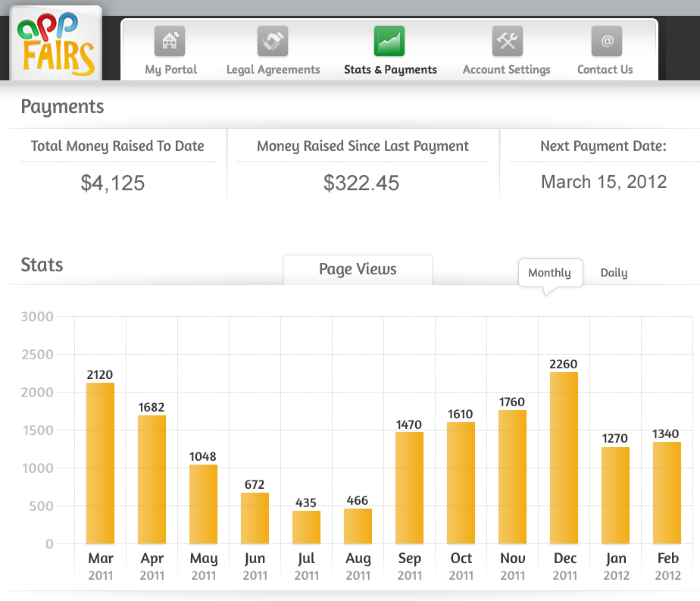Open the My Portal text link

[x=170, y=70]
